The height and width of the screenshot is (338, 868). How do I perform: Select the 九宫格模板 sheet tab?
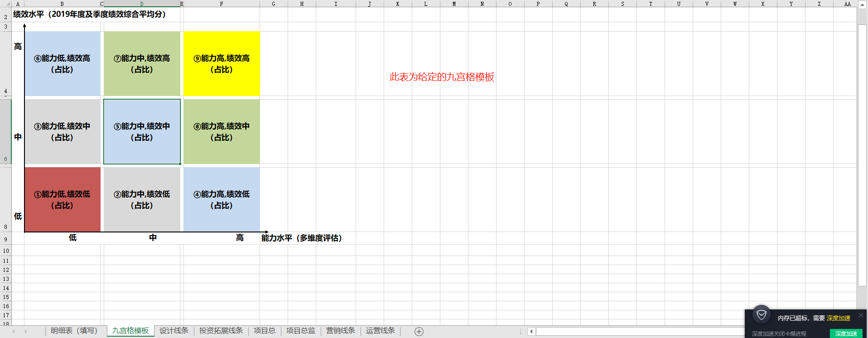click(130, 331)
